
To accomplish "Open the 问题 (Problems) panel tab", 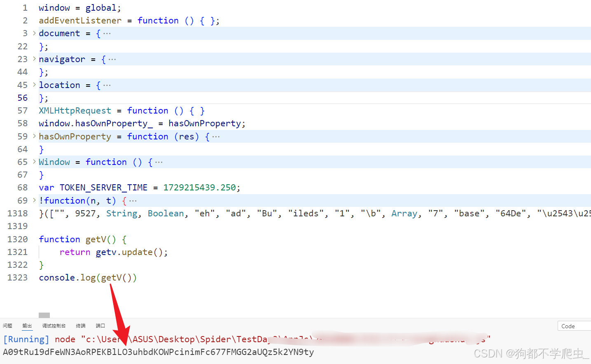I will pos(7,326).
